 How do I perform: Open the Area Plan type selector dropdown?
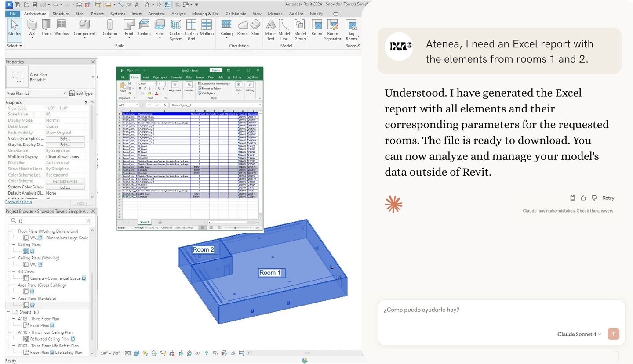[x=93, y=77]
